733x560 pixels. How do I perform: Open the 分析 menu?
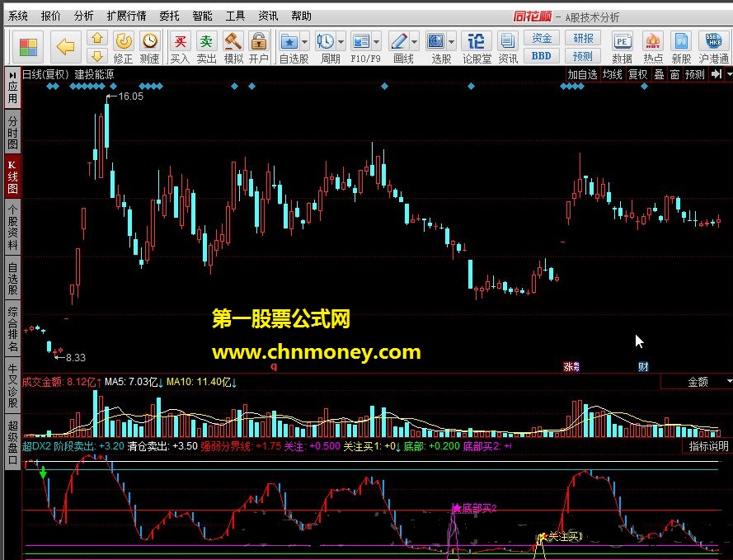pos(83,16)
